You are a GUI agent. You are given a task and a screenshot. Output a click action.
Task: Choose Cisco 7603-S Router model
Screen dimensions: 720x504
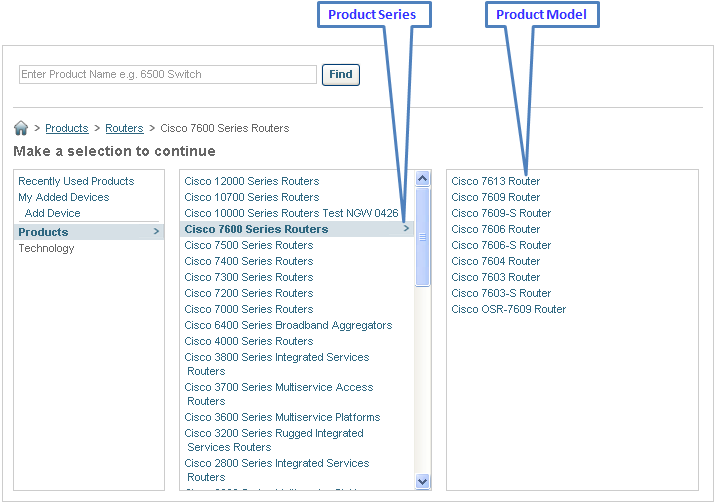point(501,294)
